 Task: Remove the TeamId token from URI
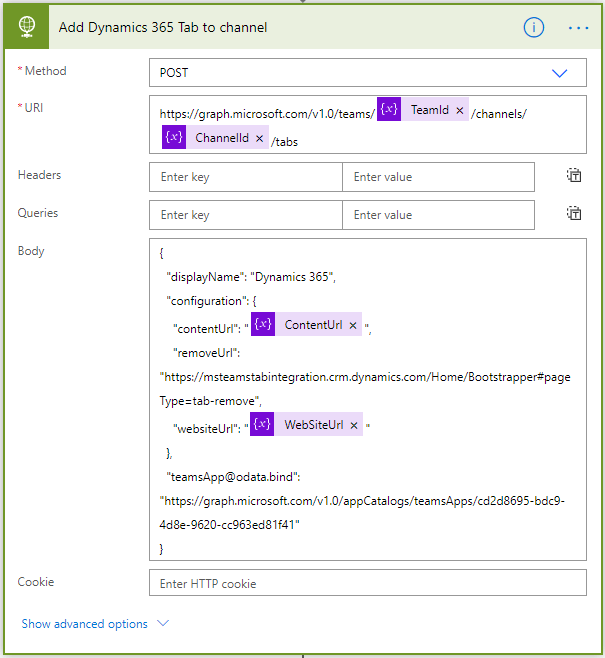460,111
